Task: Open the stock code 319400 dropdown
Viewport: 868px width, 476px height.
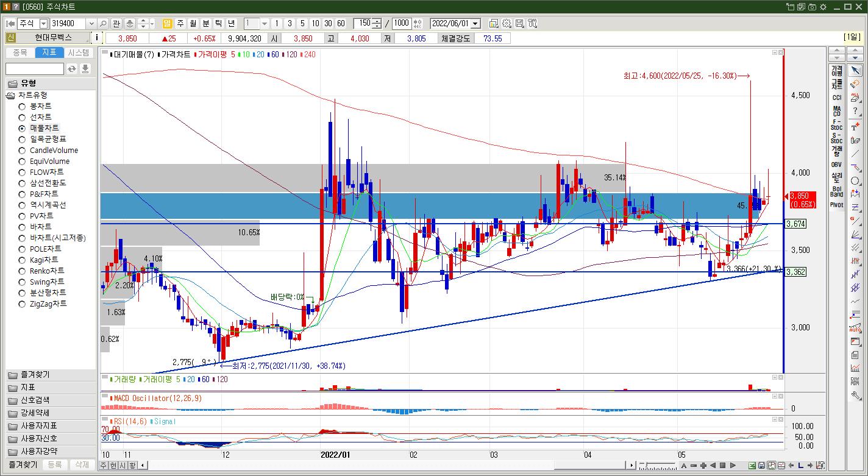Action: 92,23
